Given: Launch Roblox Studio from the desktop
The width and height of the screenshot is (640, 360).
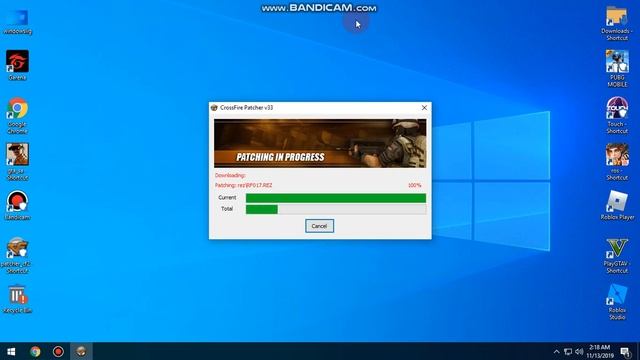Looking at the screenshot, I should pos(617,302).
